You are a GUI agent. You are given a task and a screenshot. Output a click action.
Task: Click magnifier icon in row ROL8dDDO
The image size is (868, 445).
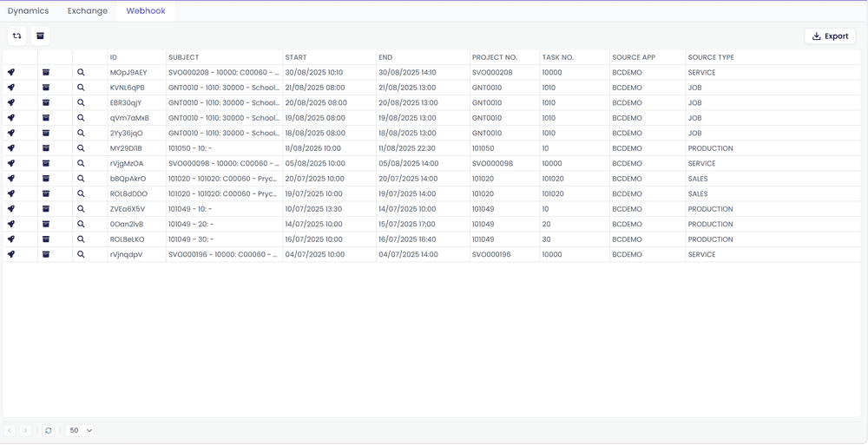pyautogui.click(x=81, y=193)
